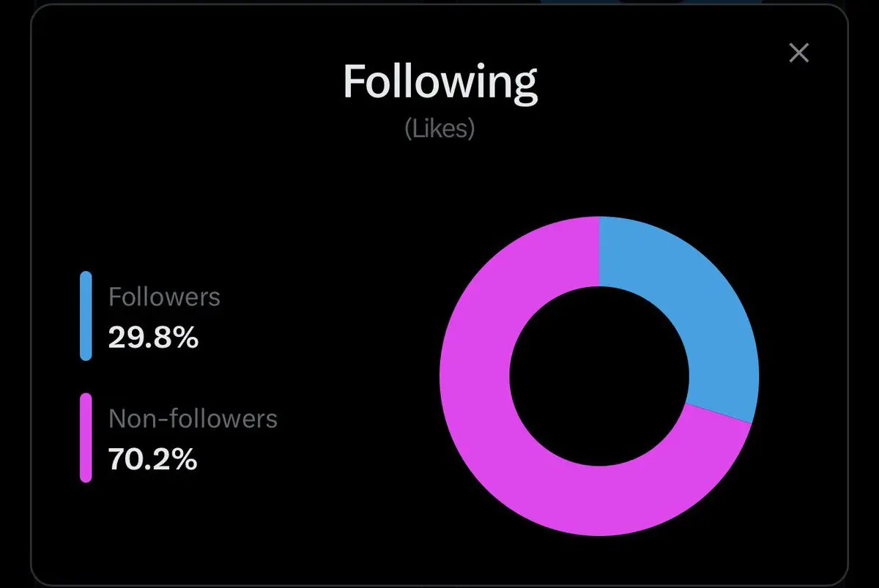
Task: Click the 29.8% followers value
Action: coord(153,338)
